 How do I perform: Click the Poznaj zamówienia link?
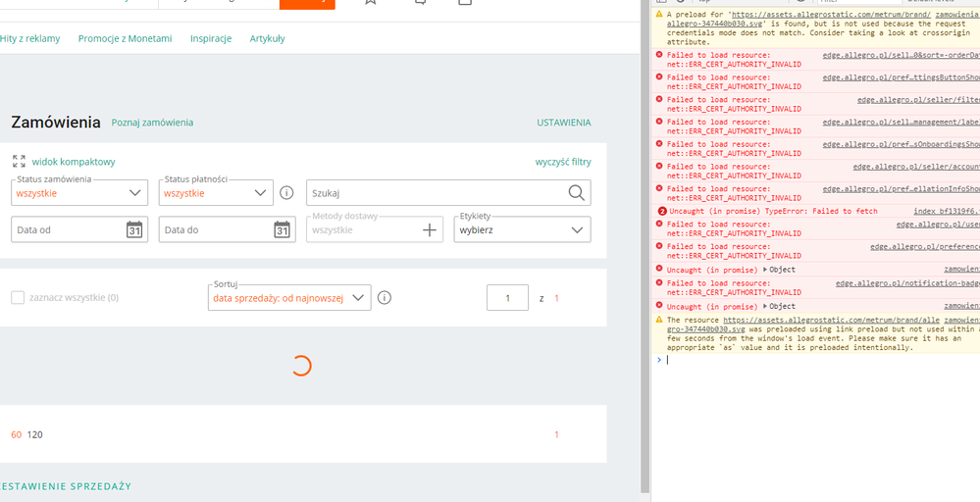[152, 123]
